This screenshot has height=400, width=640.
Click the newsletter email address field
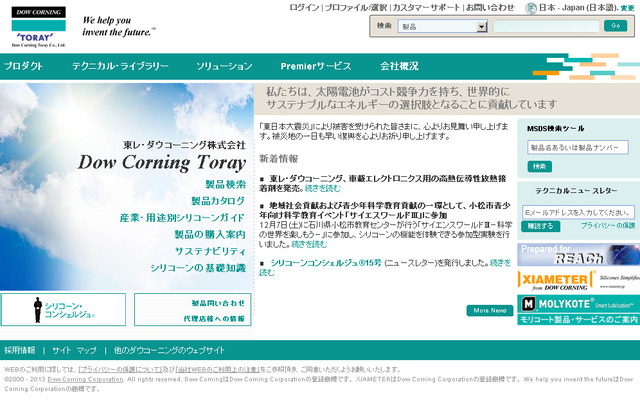[578, 212]
